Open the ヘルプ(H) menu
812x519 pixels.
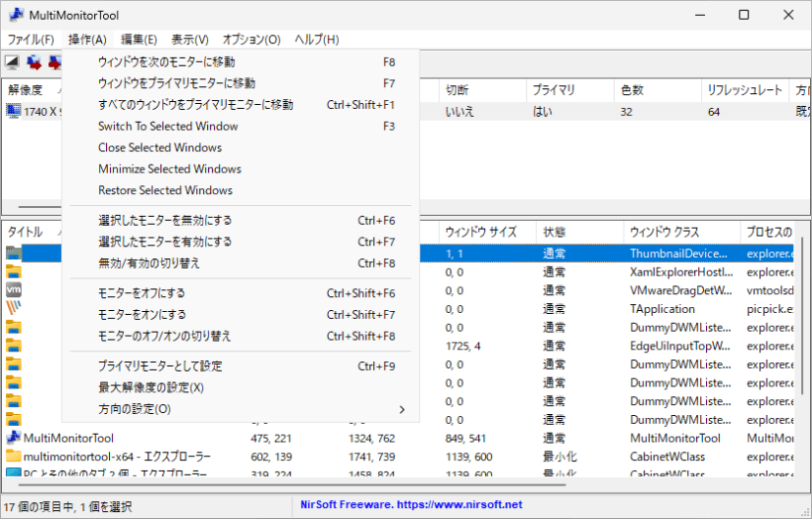pos(317,40)
